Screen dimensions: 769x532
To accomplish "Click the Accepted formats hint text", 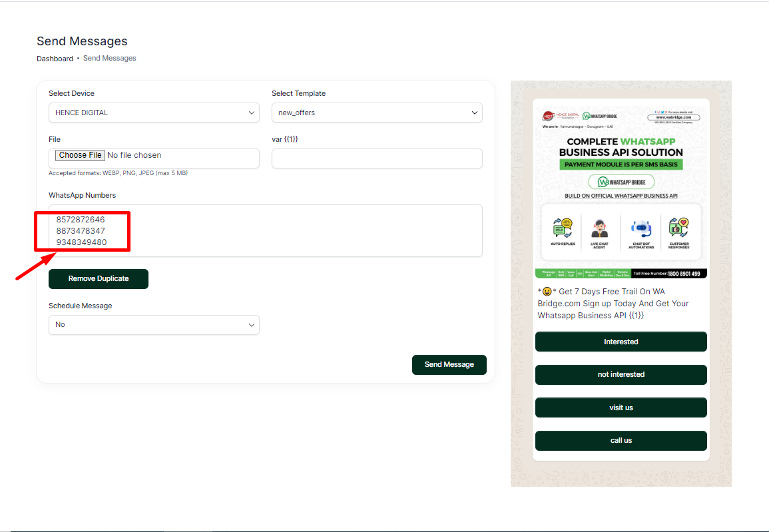I will (119, 173).
